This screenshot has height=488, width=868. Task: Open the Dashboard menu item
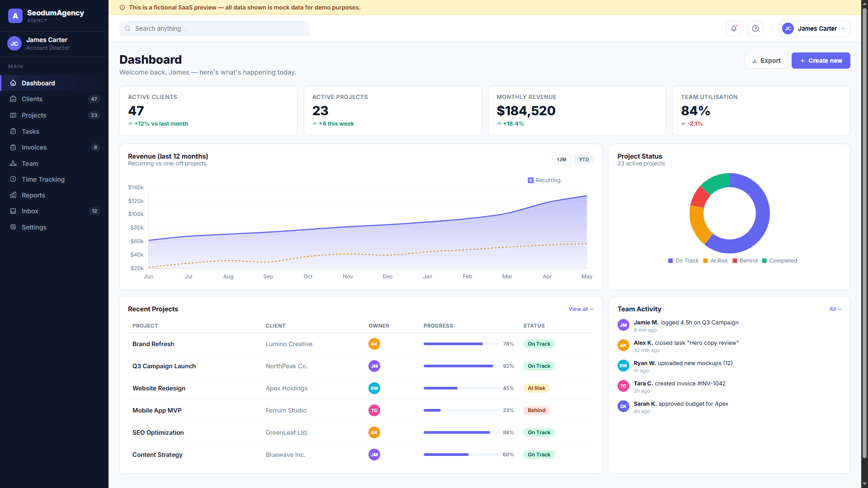54,83
